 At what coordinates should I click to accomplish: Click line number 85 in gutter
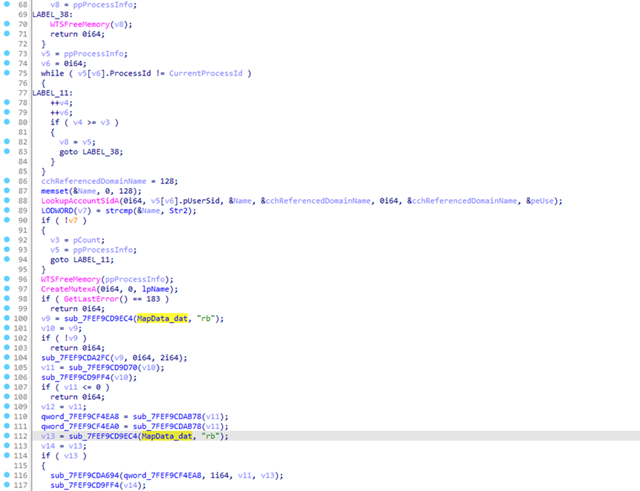pyautogui.click(x=22, y=171)
